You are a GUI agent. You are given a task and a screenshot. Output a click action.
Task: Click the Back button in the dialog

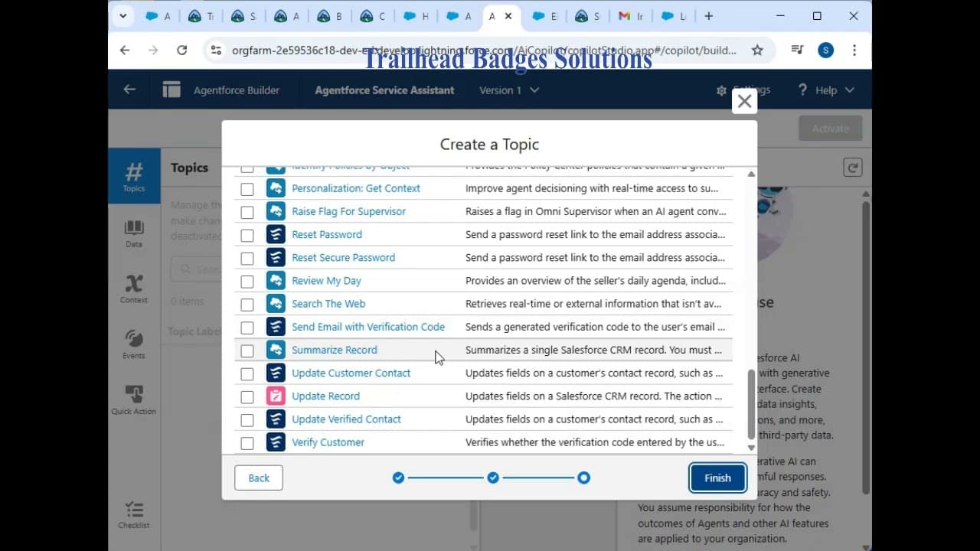[259, 478]
